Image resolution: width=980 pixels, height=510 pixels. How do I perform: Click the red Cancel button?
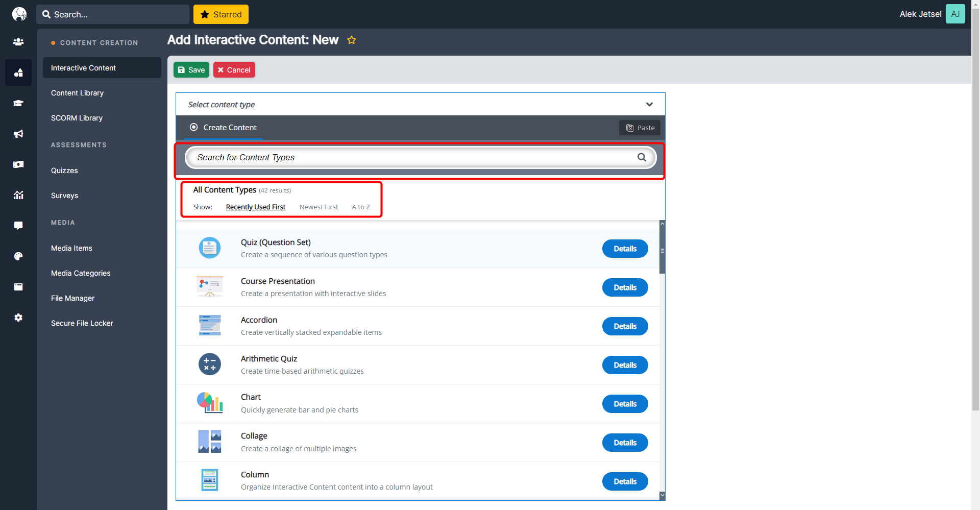click(234, 70)
